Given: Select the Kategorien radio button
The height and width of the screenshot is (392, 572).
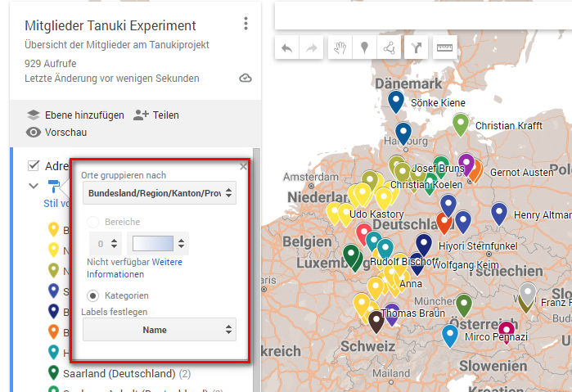Looking at the screenshot, I should pos(94,295).
